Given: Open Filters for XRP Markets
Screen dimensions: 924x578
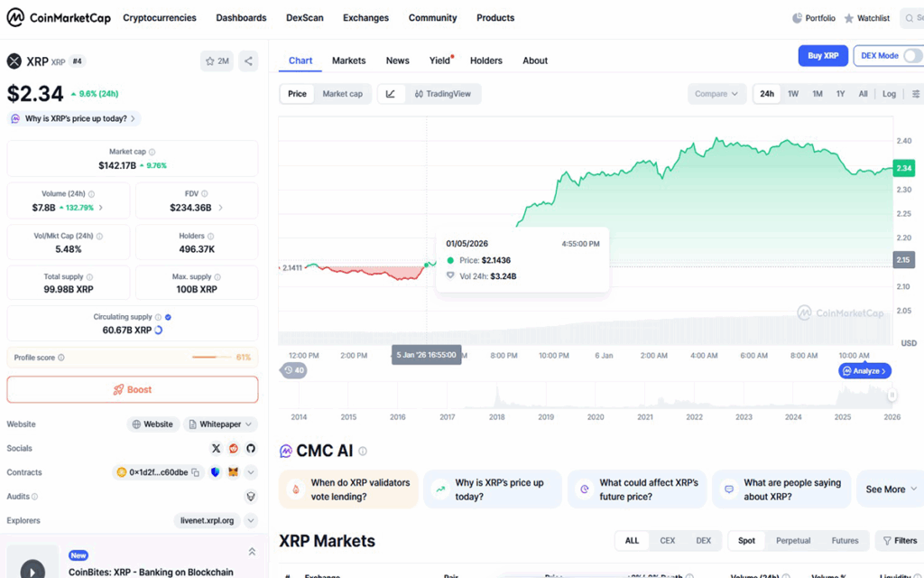Looking at the screenshot, I should click(x=900, y=540).
